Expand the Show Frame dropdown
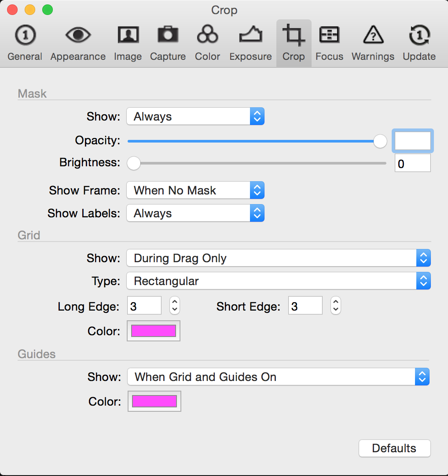The height and width of the screenshot is (476, 448). pyautogui.click(x=195, y=190)
